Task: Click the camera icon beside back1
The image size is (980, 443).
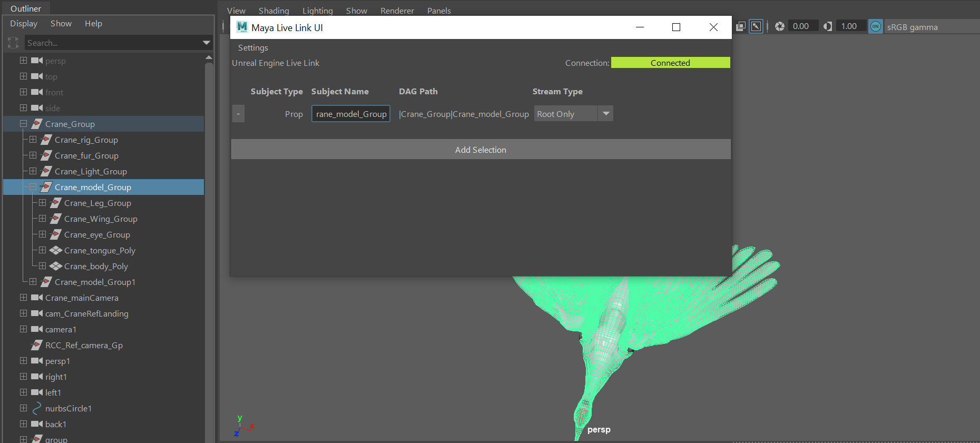Action: pos(37,424)
